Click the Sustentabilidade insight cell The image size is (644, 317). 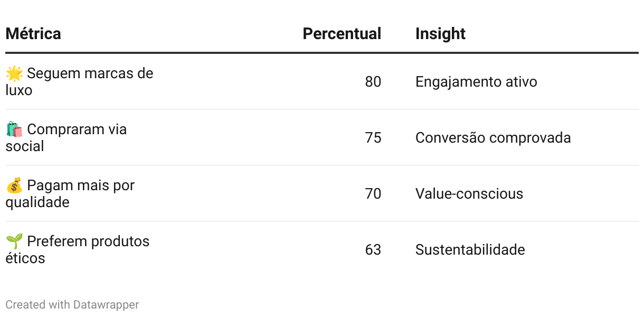click(x=470, y=250)
